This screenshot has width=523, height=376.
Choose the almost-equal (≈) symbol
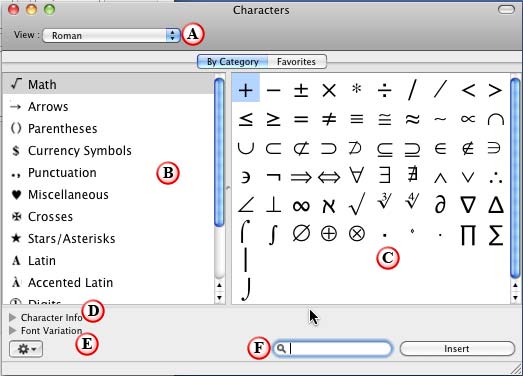click(x=412, y=119)
